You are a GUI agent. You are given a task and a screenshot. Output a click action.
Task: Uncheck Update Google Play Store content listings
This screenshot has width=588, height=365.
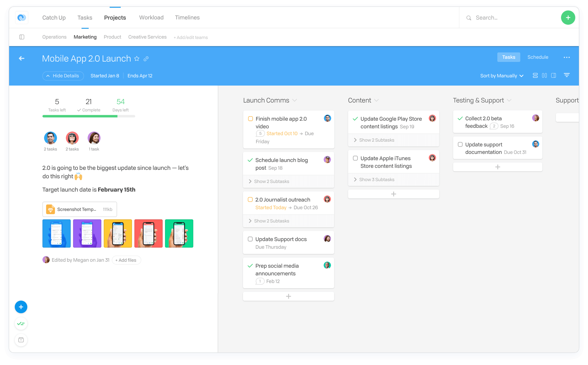click(355, 119)
